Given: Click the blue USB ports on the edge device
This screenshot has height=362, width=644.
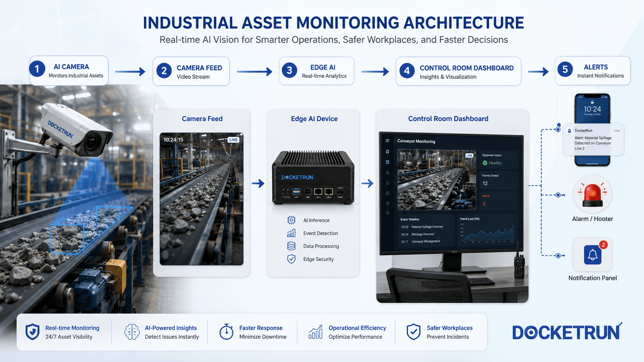Looking at the screenshot, I should (296, 191).
